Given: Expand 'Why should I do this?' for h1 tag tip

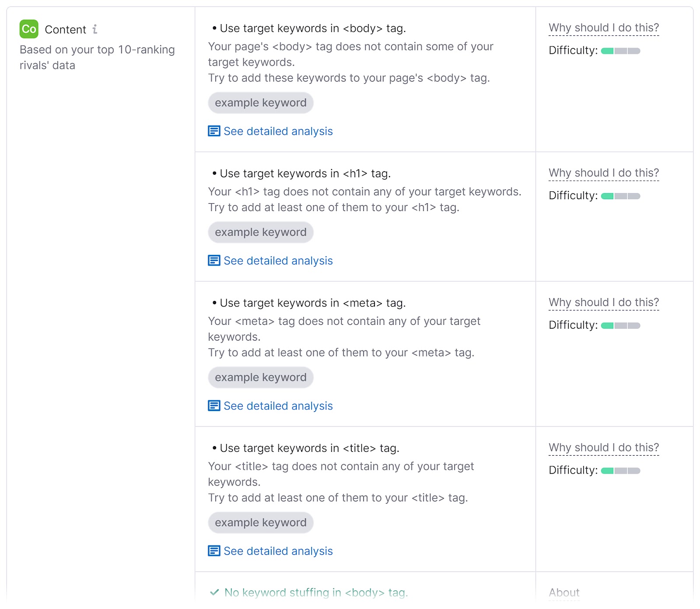Looking at the screenshot, I should [604, 172].
